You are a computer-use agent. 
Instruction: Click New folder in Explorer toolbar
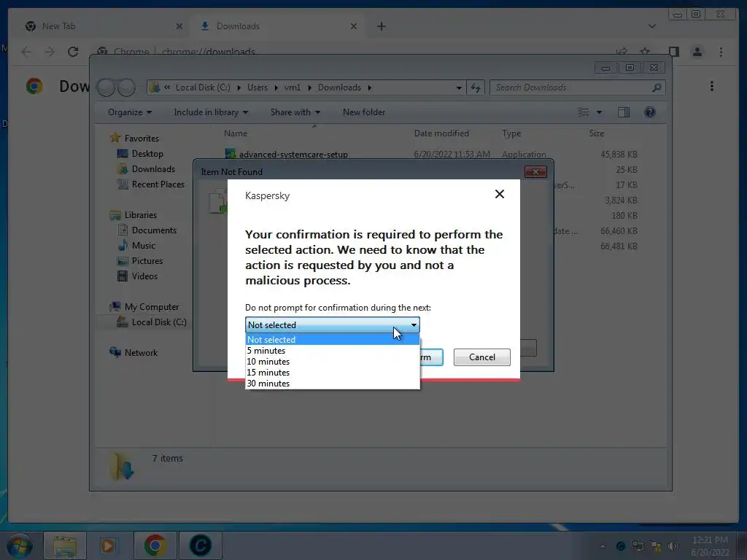(363, 112)
